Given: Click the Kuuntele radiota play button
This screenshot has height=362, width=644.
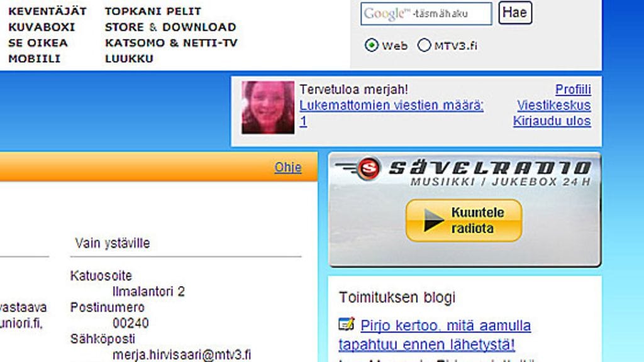Looking at the screenshot, I should (464, 221).
